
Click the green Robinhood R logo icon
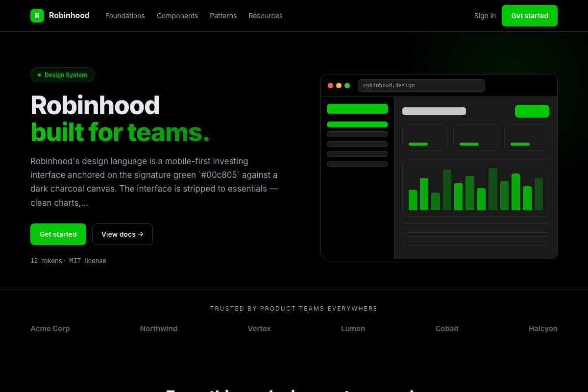(37, 16)
